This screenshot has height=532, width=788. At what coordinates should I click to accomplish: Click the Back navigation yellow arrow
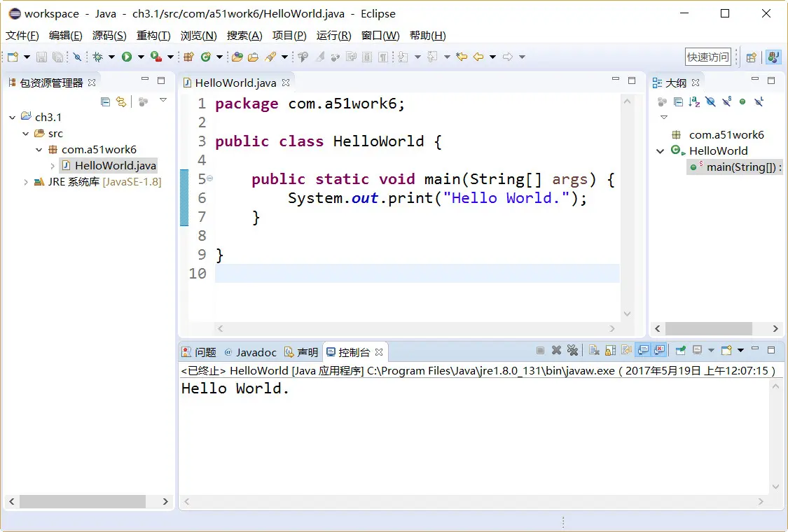(478, 57)
